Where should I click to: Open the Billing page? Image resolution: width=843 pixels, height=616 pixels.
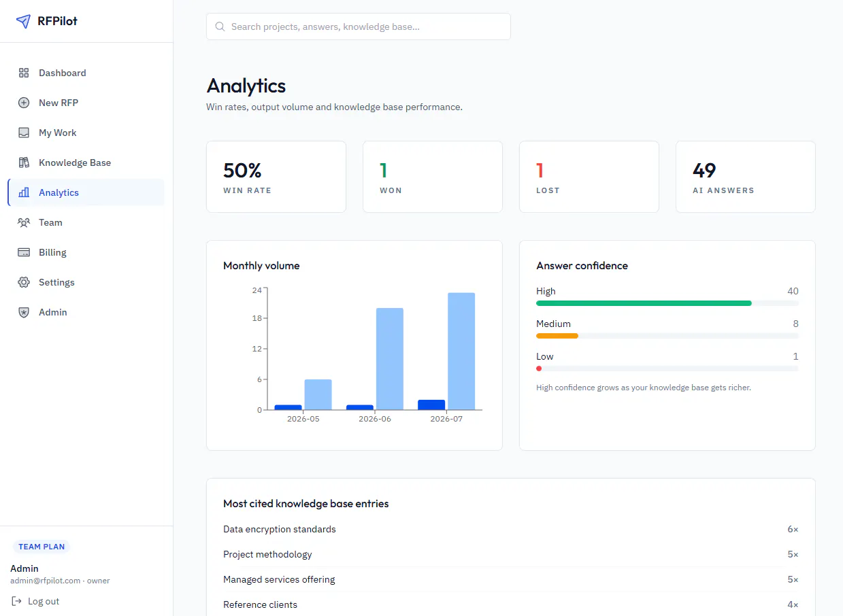click(x=86, y=252)
